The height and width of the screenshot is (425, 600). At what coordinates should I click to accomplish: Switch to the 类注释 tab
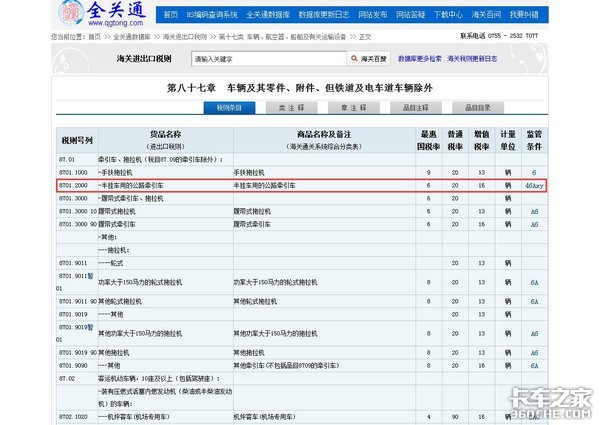(x=291, y=108)
